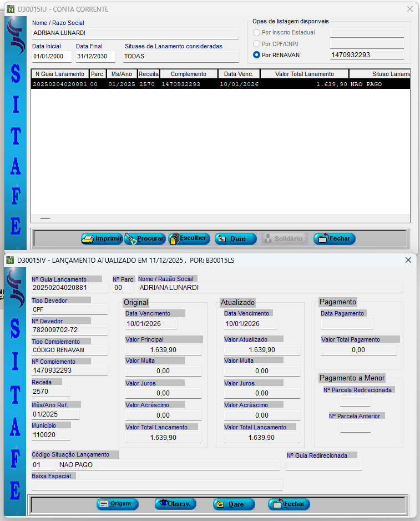The height and width of the screenshot is (521, 420).
Task: Open the Escolher selection button
Action: tap(188, 239)
